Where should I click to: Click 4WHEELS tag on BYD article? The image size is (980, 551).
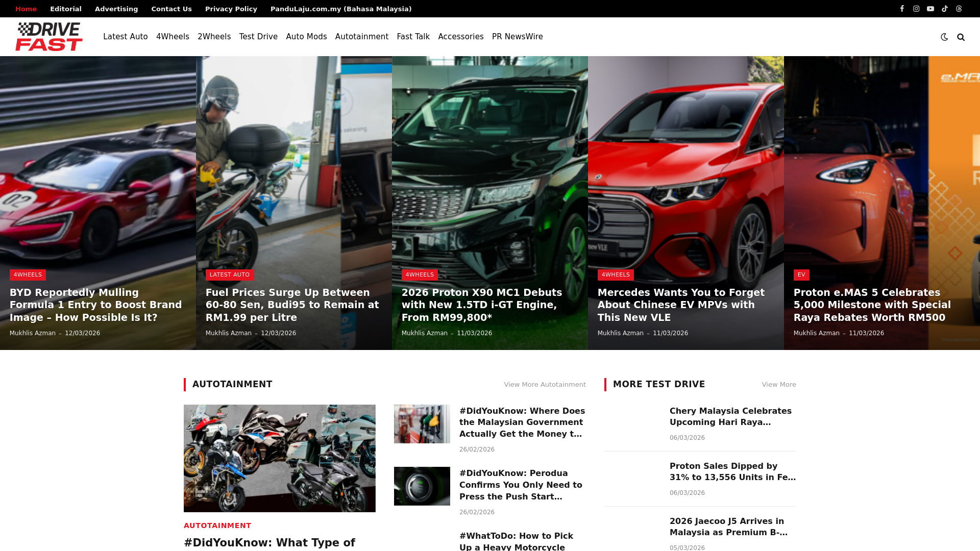(x=28, y=275)
